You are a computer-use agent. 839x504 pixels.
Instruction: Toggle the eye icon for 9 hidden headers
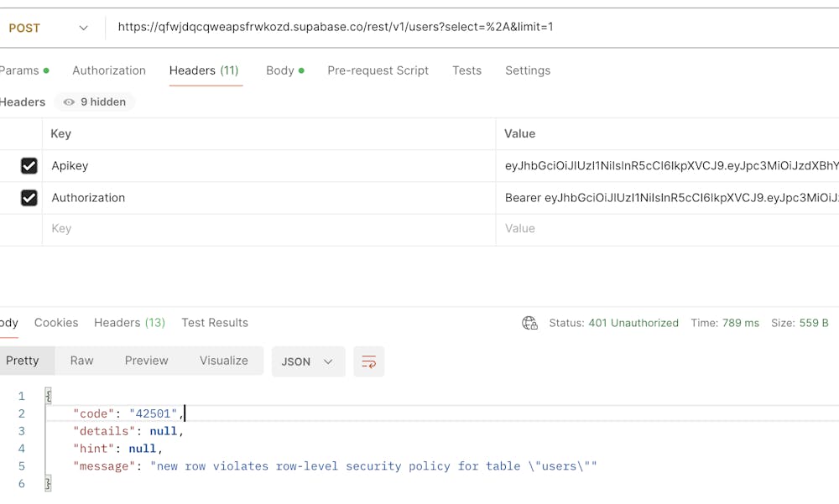69,102
